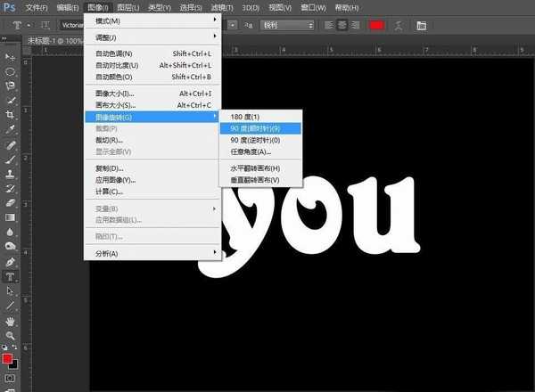Select the Zoom magnifier tool
This screenshot has width=535, height=392.
point(11,335)
